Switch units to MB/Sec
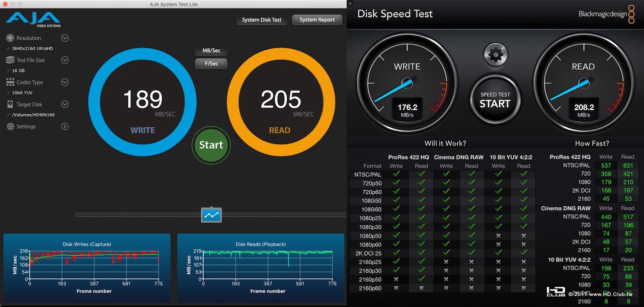644x307 pixels. point(211,51)
